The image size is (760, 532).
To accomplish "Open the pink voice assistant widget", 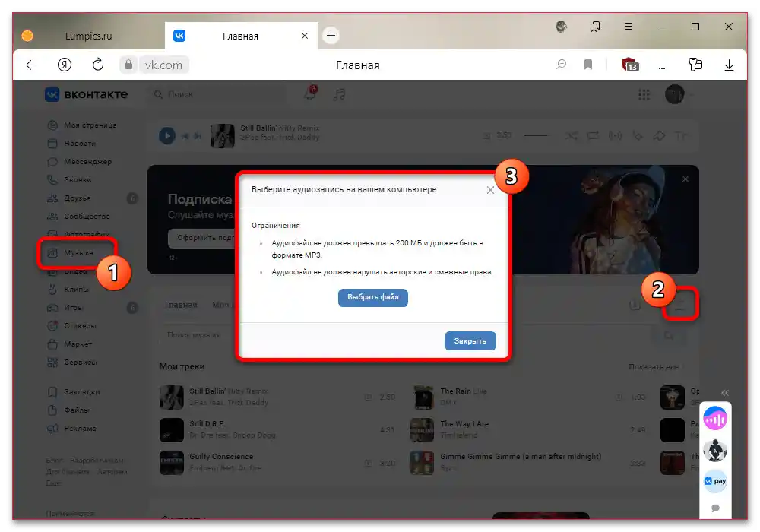I will (x=715, y=419).
